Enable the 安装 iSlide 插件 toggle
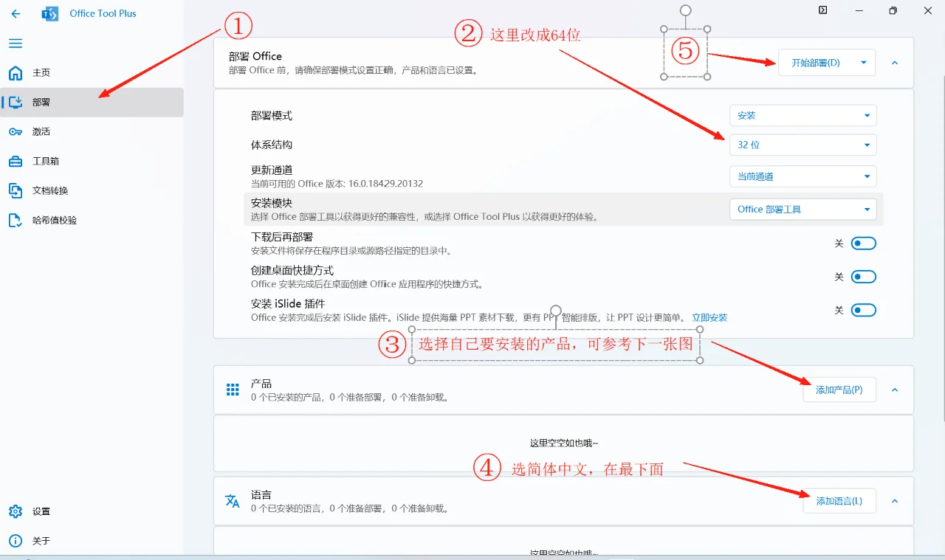The width and height of the screenshot is (945, 560). pyautogui.click(x=862, y=310)
